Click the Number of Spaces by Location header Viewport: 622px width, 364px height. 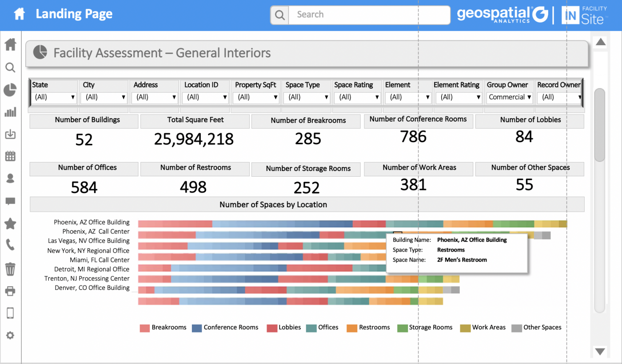click(x=307, y=205)
